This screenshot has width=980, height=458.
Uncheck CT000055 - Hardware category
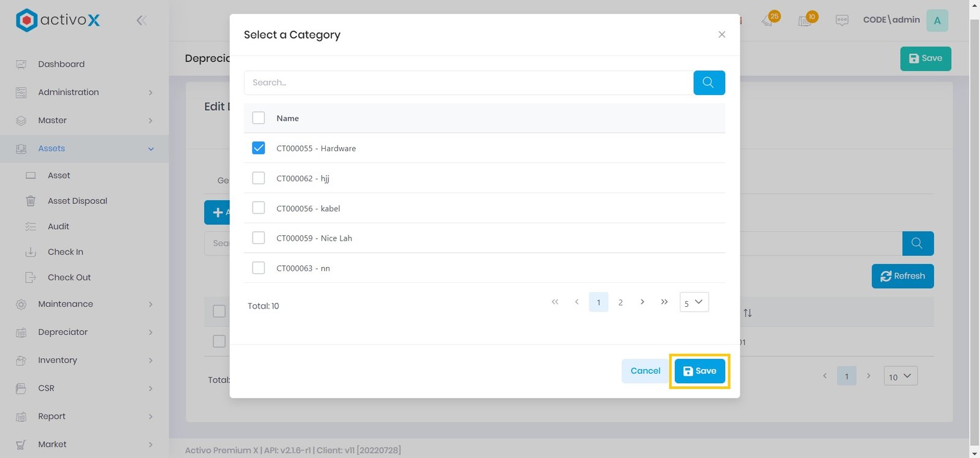point(258,148)
